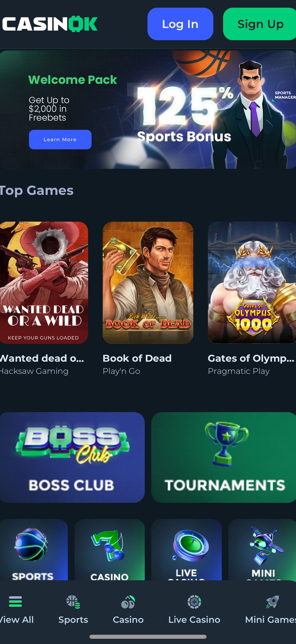
Task: Click Learn More on Welcome Pack banner
Action: tap(60, 139)
